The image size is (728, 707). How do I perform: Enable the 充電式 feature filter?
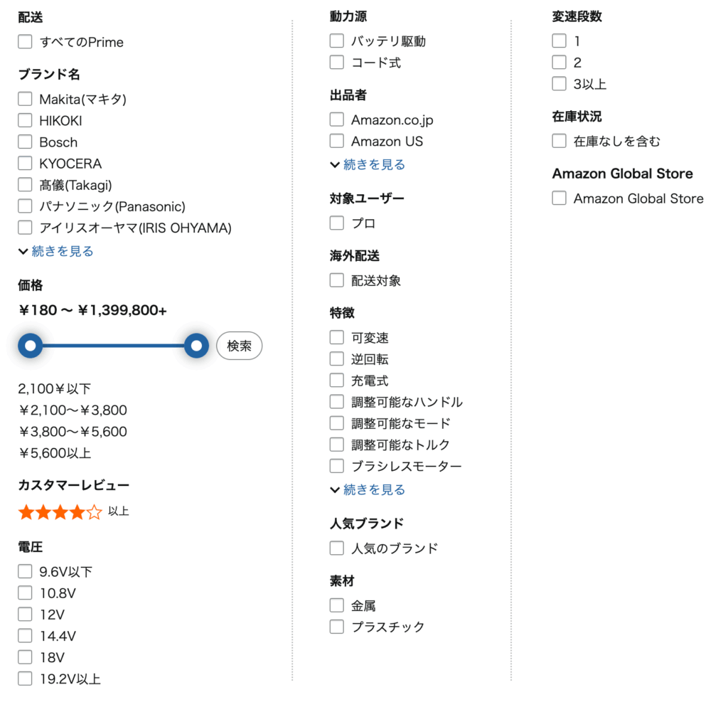(336, 380)
